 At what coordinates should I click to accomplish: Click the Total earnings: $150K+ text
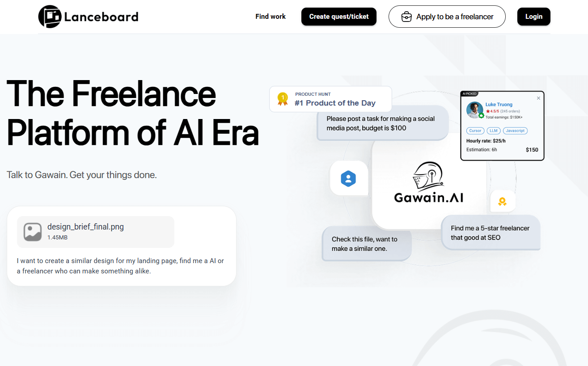click(504, 117)
